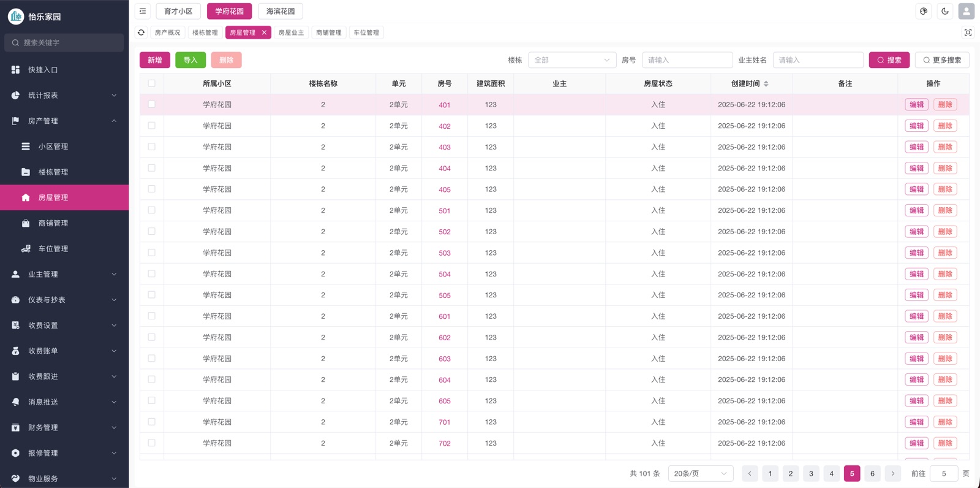Check the row for room 701
Image resolution: width=980 pixels, height=488 pixels.
151,422
